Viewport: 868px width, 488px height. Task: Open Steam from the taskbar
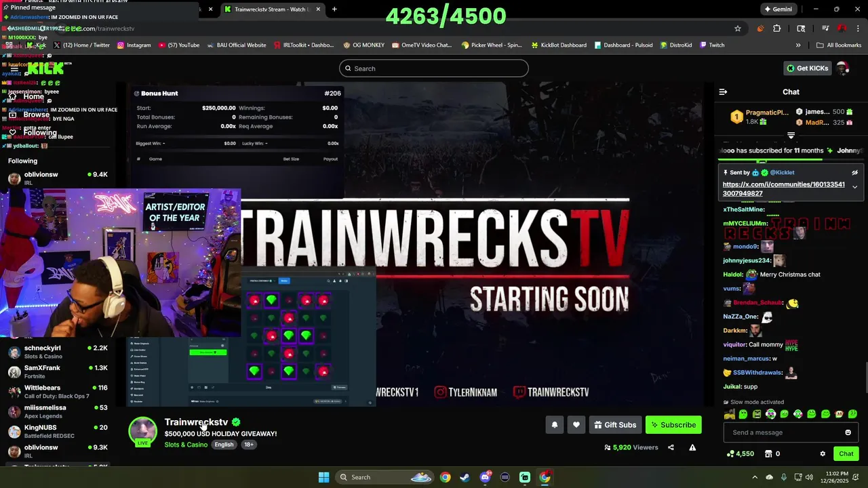pyautogui.click(x=465, y=477)
